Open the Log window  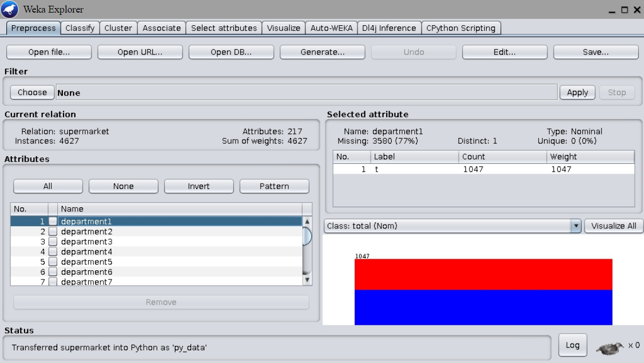pyautogui.click(x=572, y=345)
